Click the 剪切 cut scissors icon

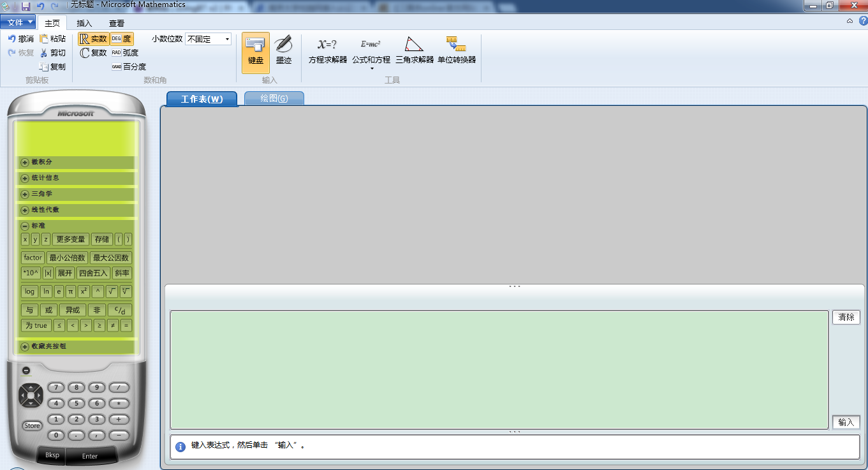click(44, 53)
